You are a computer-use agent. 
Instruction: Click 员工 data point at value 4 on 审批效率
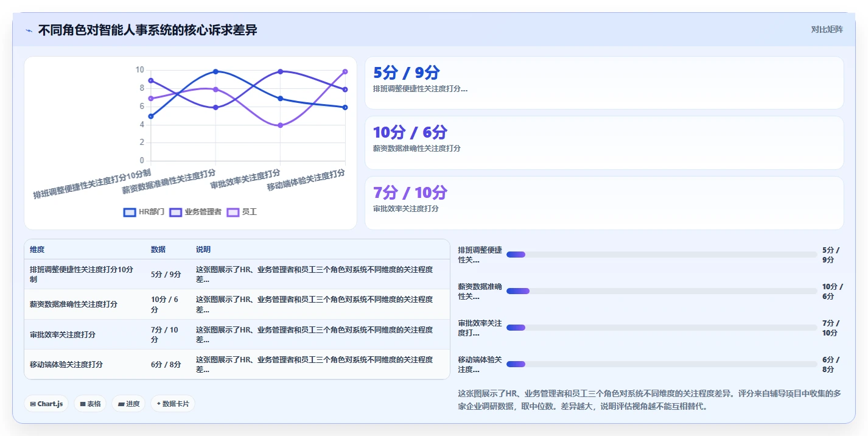(x=280, y=125)
